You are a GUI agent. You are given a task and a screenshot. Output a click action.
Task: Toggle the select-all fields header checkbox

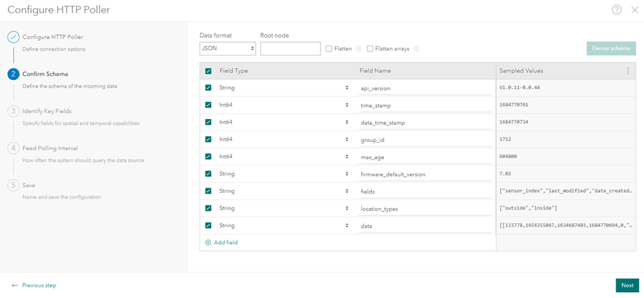pos(208,71)
